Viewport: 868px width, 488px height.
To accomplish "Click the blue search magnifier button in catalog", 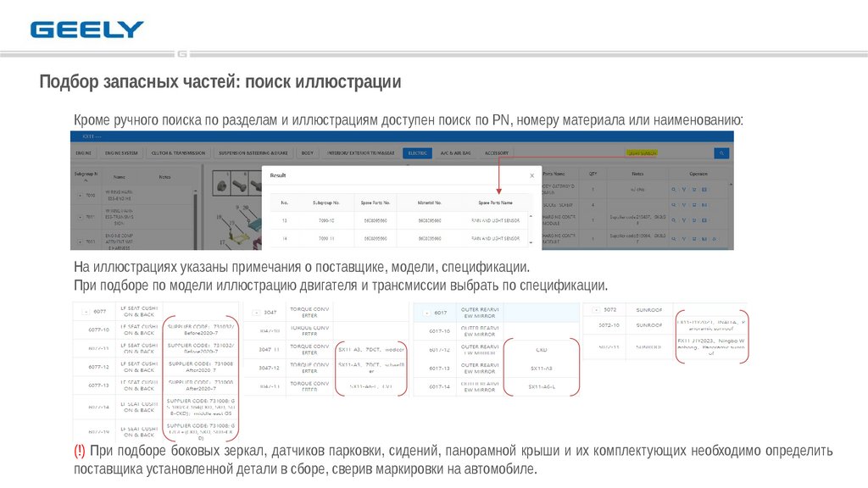I will [x=721, y=153].
